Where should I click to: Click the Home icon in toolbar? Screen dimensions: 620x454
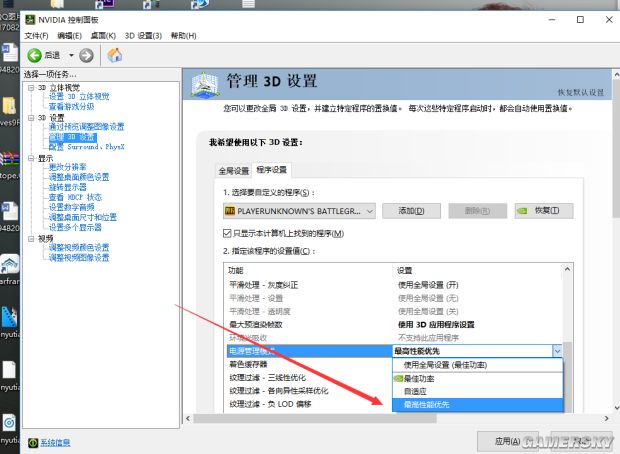114,55
